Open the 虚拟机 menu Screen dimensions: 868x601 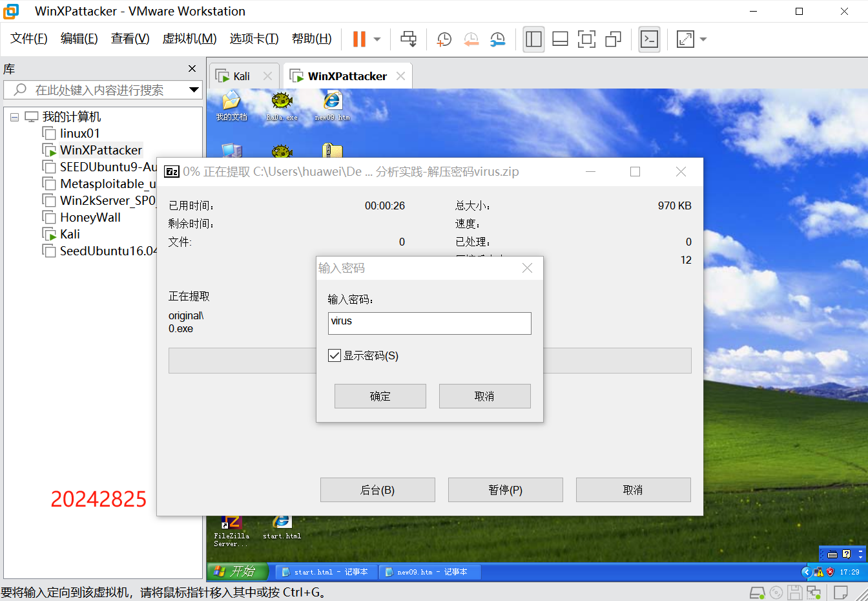[189, 38]
